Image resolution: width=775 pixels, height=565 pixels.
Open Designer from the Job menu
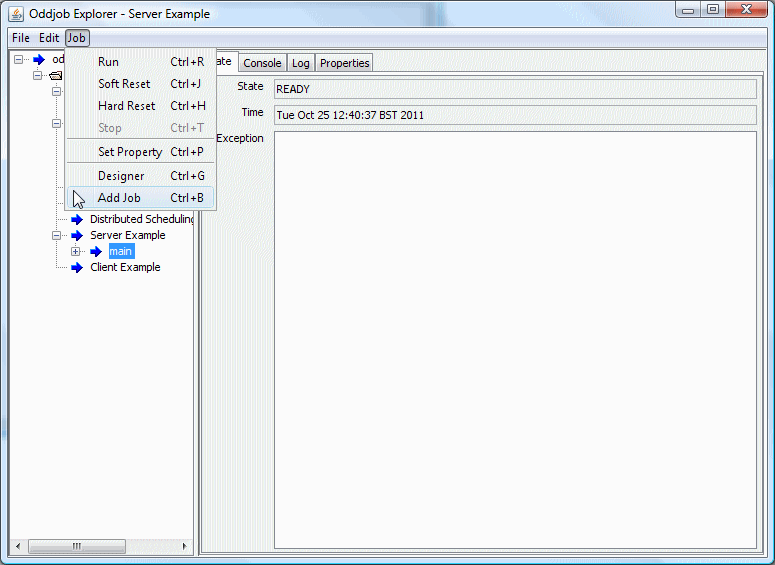pyautogui.click(x=121, y=176)
